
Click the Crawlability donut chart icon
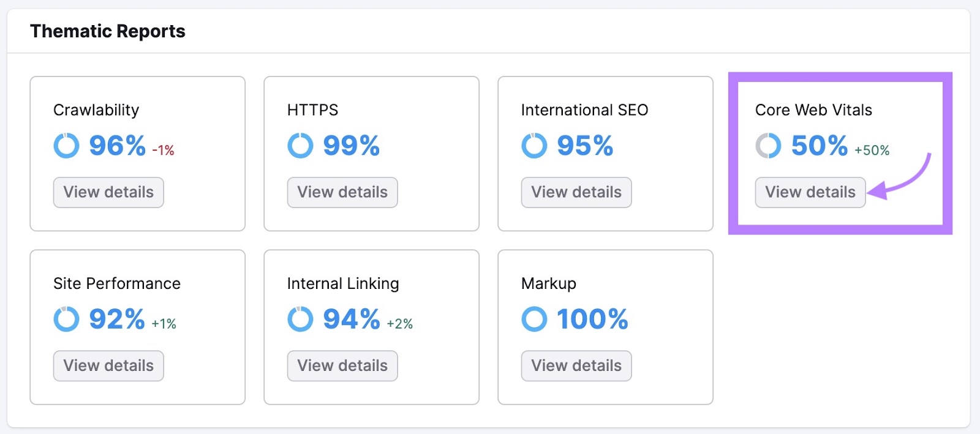(67, 146)
